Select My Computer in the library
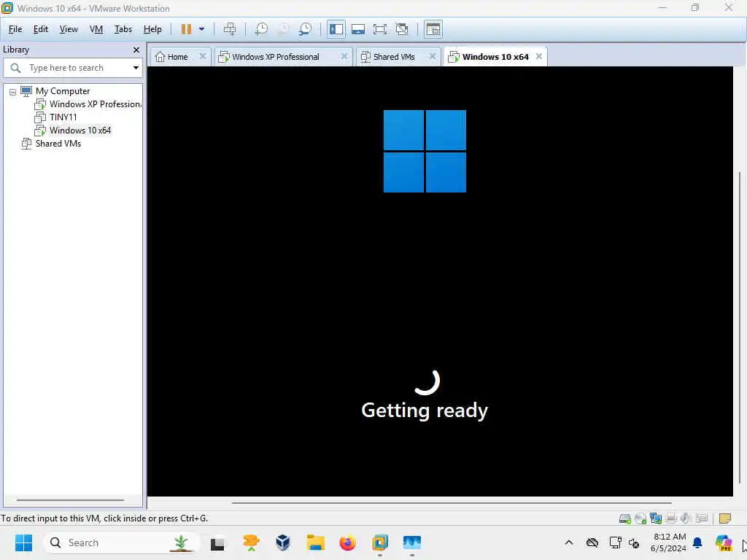747x560 pixels. (63, 91)
